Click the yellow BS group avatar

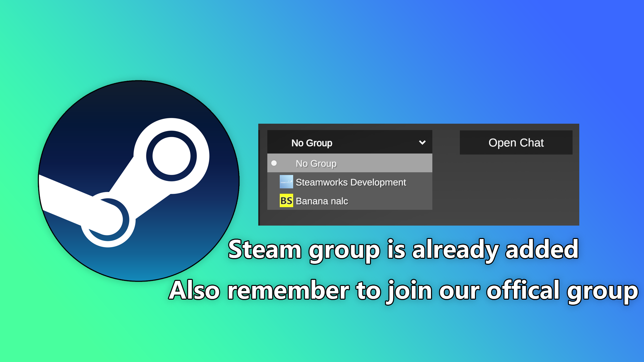tap(286, 200)
